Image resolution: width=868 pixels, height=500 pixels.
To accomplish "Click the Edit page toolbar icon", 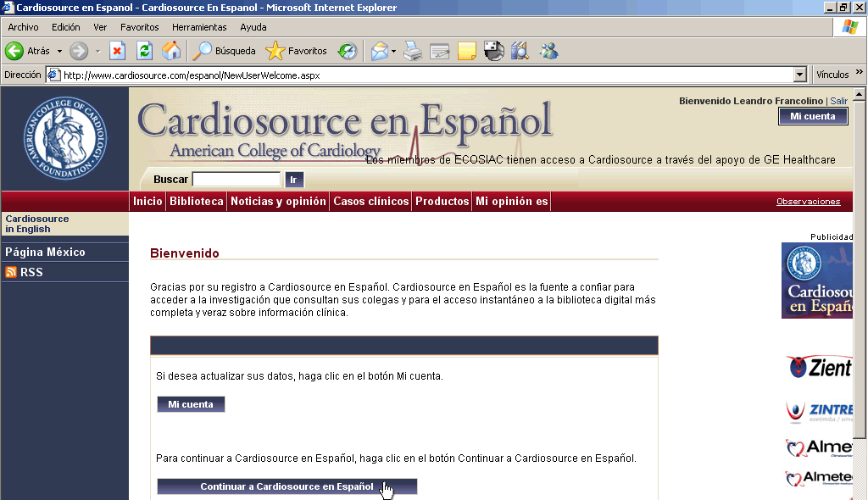I will (x=440, y=51).
